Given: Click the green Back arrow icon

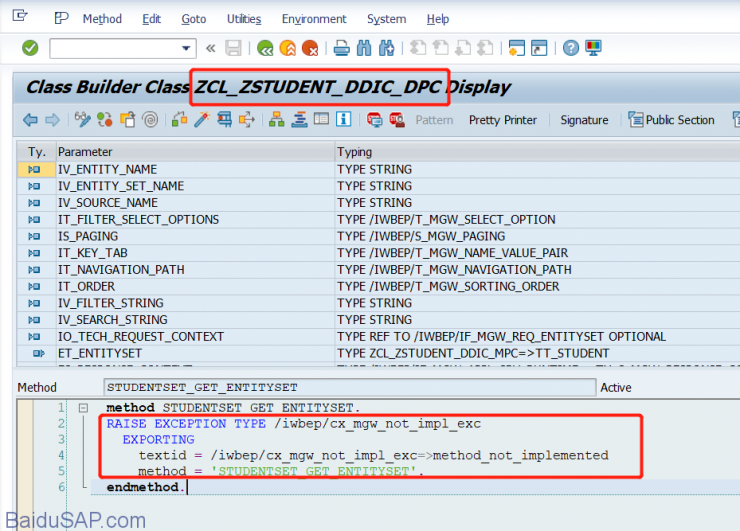Looking at the screenshot, I should (x=264, y=48).
